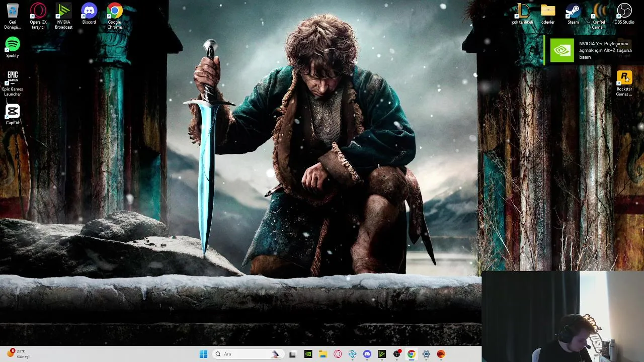
Task: Open the blue gear app in taskbar
Action: click(352, 354)
